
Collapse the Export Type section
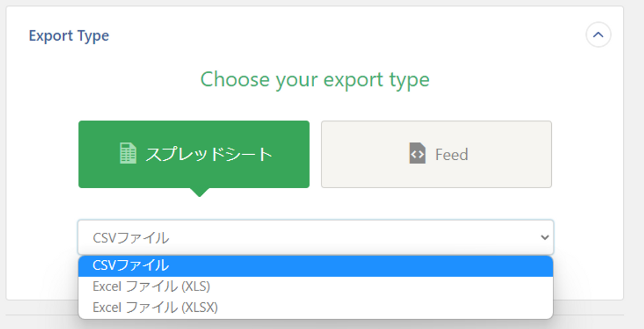click(x=598, y=35)
